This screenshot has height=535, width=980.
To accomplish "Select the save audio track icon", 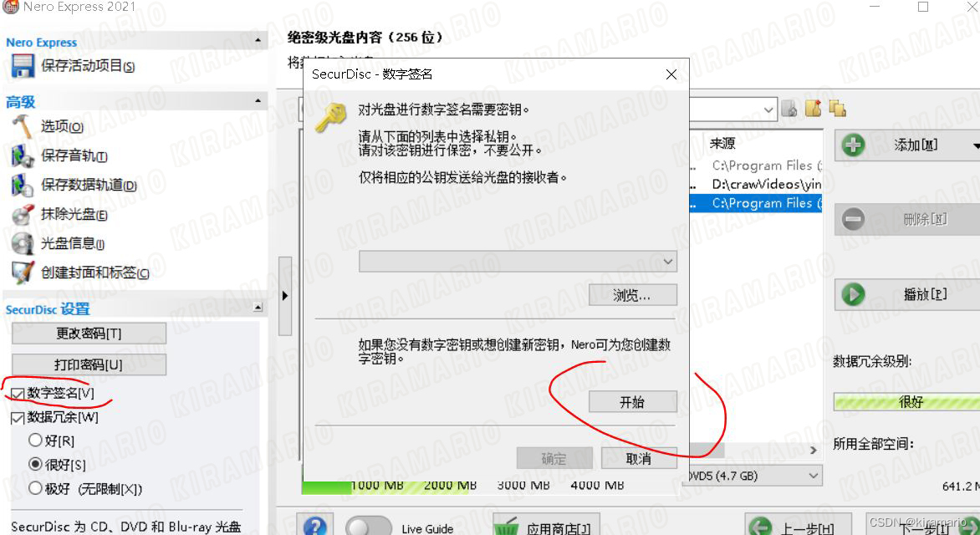I will pyautogui.click(x=23, y=155).
